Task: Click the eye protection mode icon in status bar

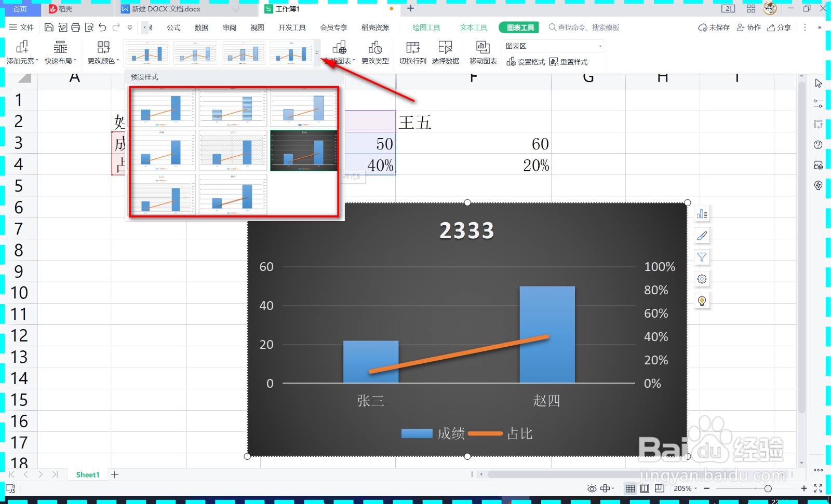Action: (x=592, y=488)
